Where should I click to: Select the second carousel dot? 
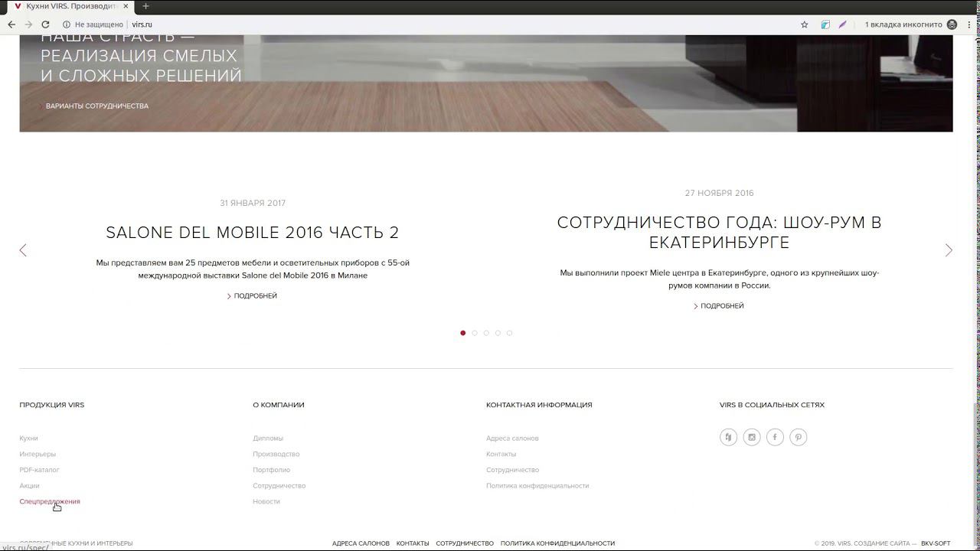[x=475, y=333]
